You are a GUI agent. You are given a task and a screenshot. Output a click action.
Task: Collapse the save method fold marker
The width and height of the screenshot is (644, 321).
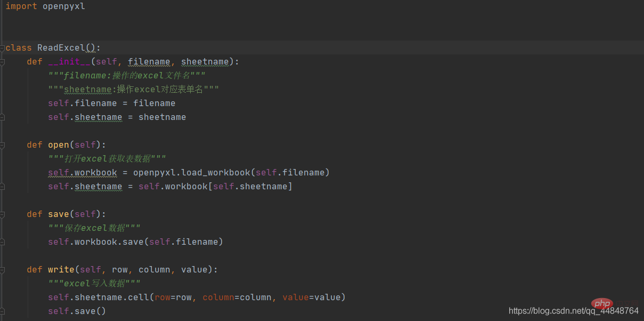(3, 214)
